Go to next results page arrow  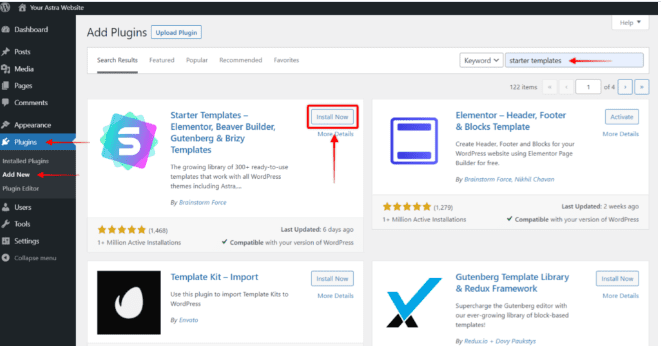tap(625, 87)
